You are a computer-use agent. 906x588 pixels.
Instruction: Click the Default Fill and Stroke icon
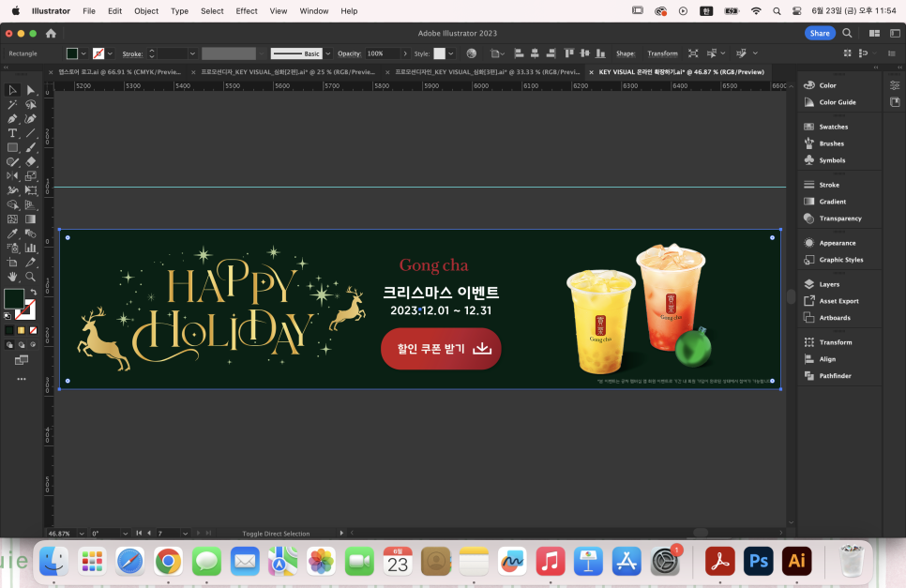coord(8,317)
